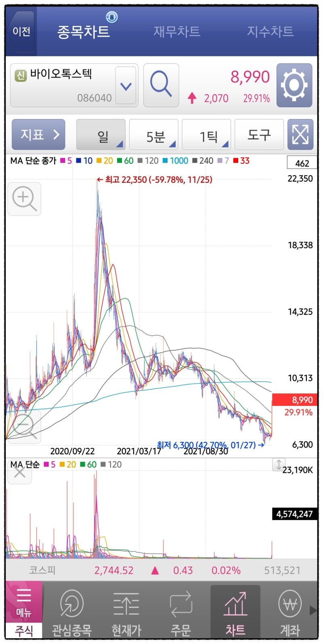Switch to the 지수차트 tab

pyautogui.click(x=270, y=31)
